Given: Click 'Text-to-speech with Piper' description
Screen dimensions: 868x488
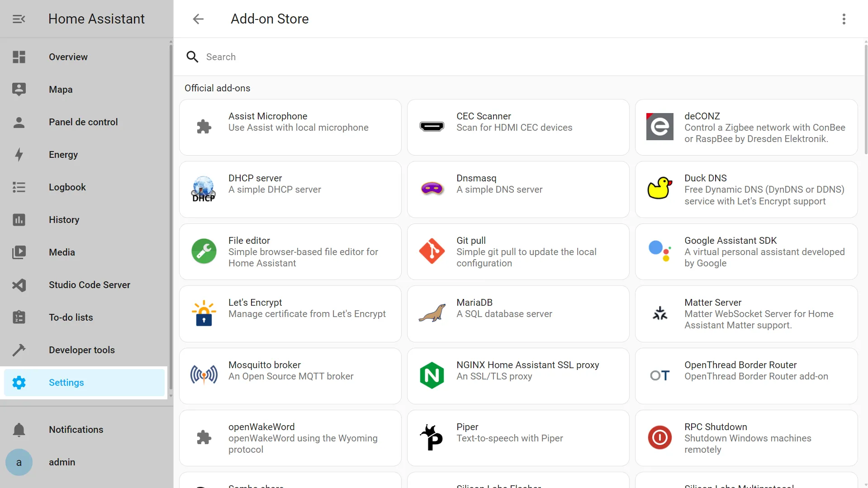Looking at the screenshot, I should point(510,438).
